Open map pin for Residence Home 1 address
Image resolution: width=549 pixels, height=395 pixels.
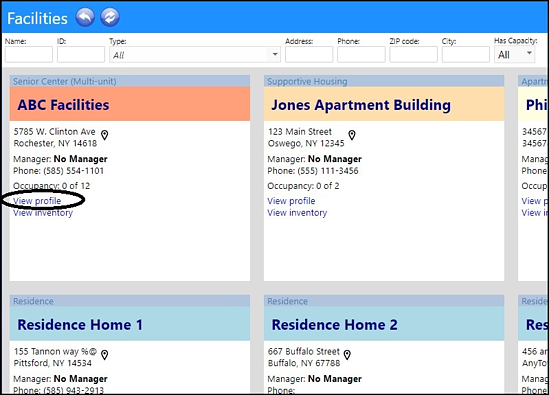[x=104, y=355]
